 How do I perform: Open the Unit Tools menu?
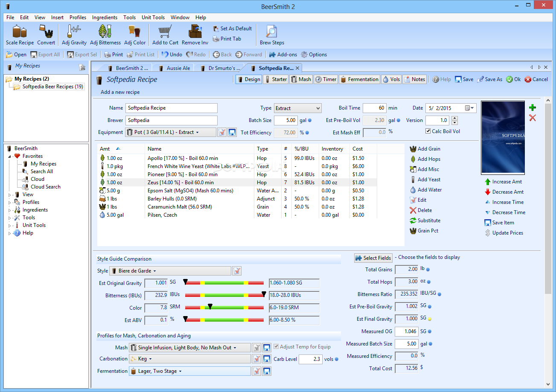coord(153,17)
